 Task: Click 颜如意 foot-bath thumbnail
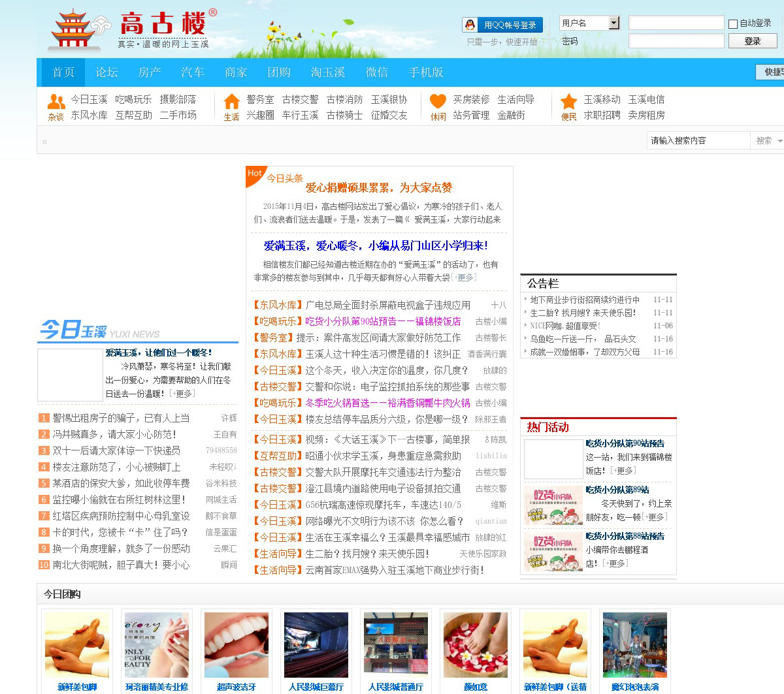[x=476, y=644]
